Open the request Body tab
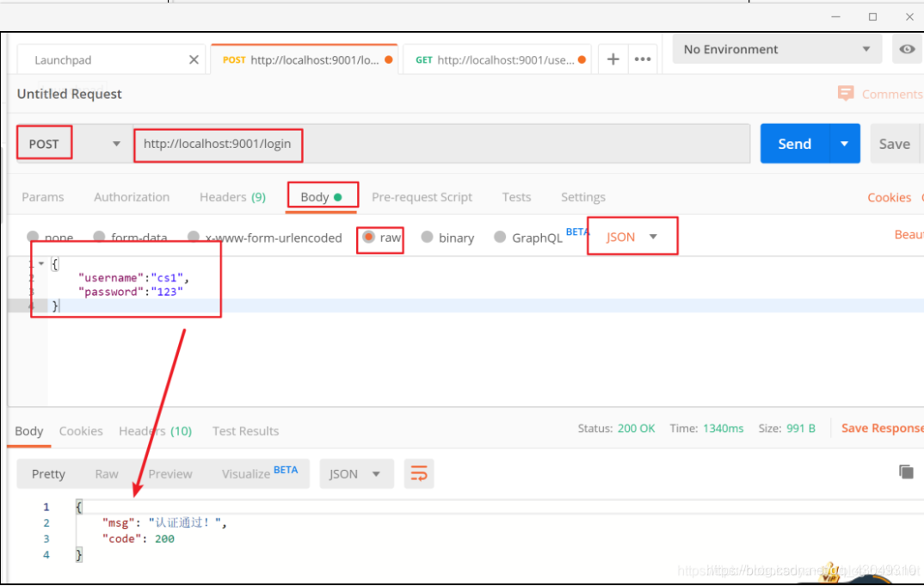 pos(321,197)
